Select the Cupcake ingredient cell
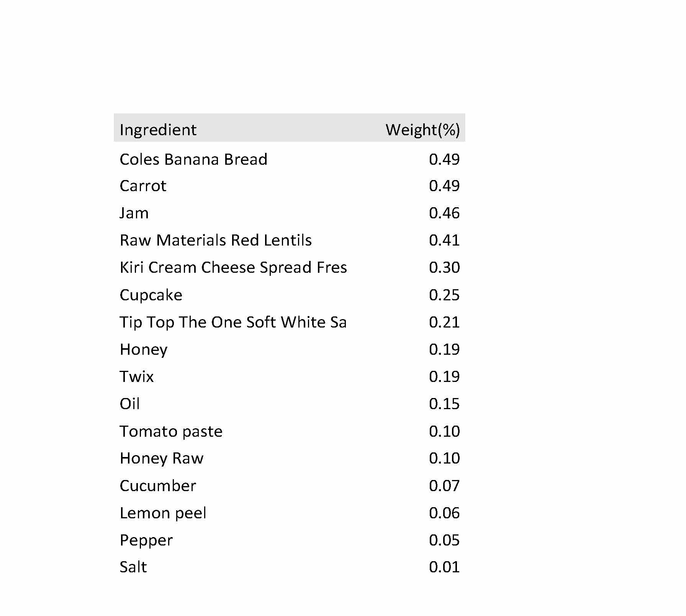The image size is (686, 616). click(x=151, y=295)
